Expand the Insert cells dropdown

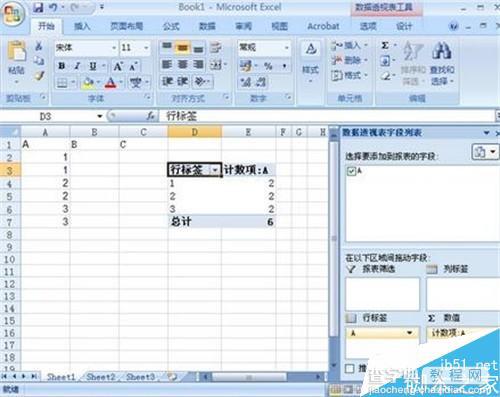click(x=366, y=45)
